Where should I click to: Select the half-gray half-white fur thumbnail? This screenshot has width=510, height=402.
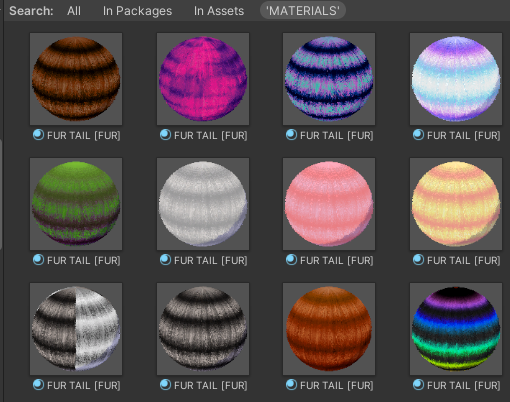[x=76, y=329]
